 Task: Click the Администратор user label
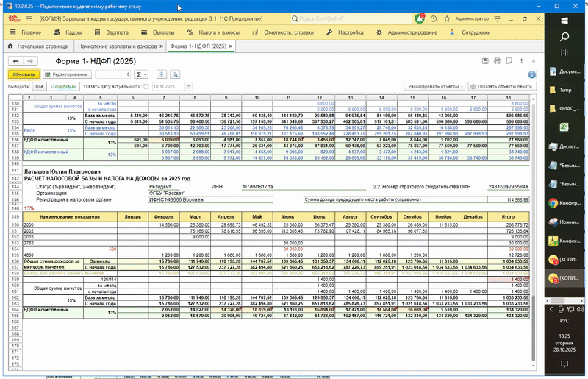472,18
